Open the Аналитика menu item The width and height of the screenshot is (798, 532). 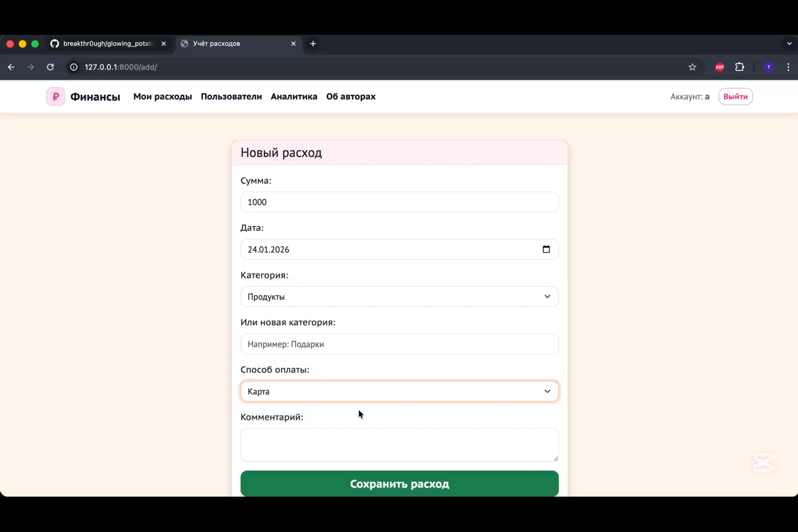[294, 96]
